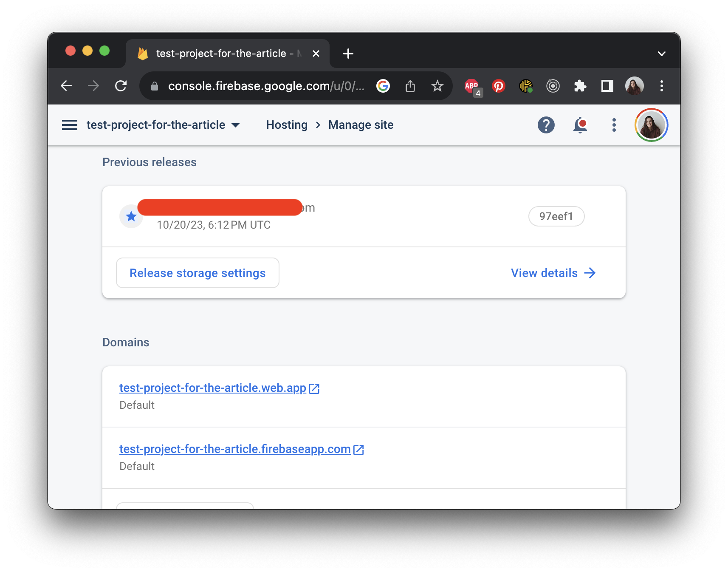Click the 97eef1 release hash chip
This screenshot has width=728, height=572.
(x=556, y=216)
